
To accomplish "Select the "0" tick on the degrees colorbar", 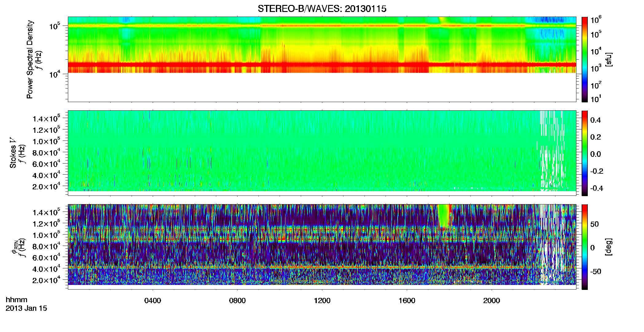I will click(x=592, y=248).
